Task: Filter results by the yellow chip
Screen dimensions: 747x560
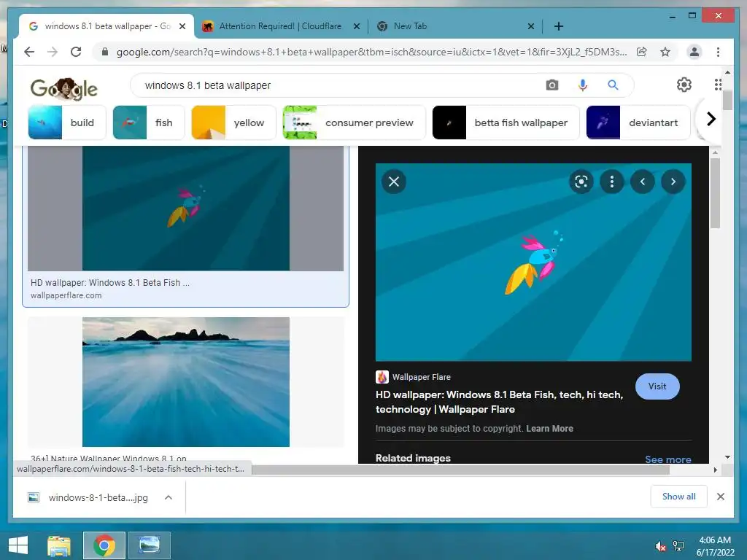Action: (234, 122)
